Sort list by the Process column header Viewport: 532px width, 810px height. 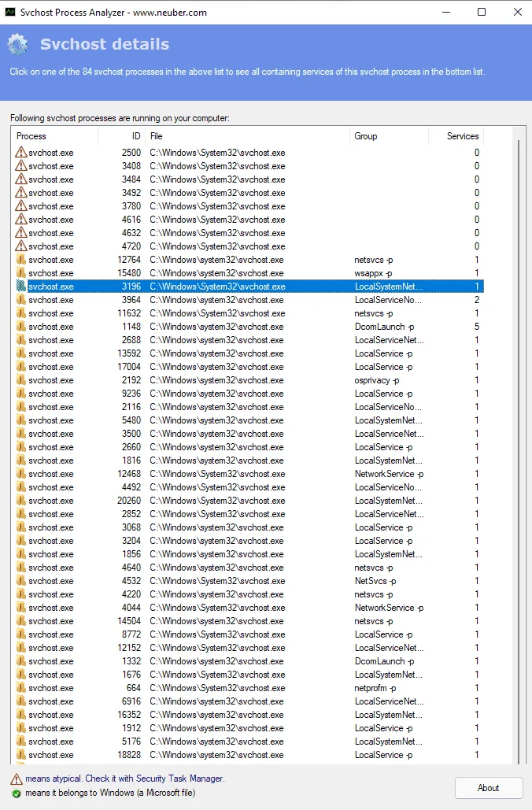pyautogui.click(x=54, y=136)
